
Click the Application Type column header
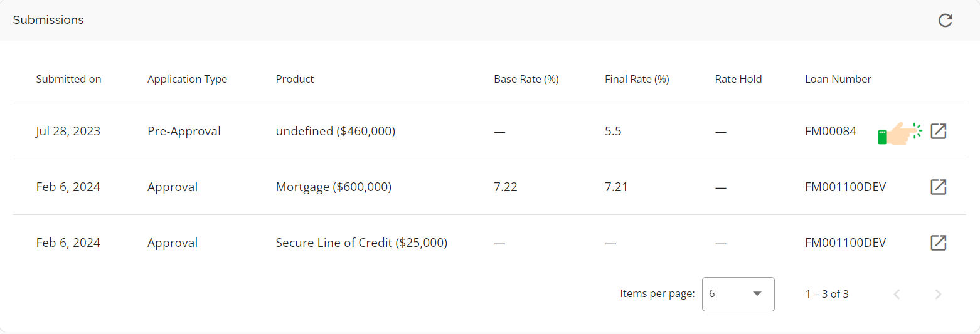pyautogui.click(x=187, y=79)
